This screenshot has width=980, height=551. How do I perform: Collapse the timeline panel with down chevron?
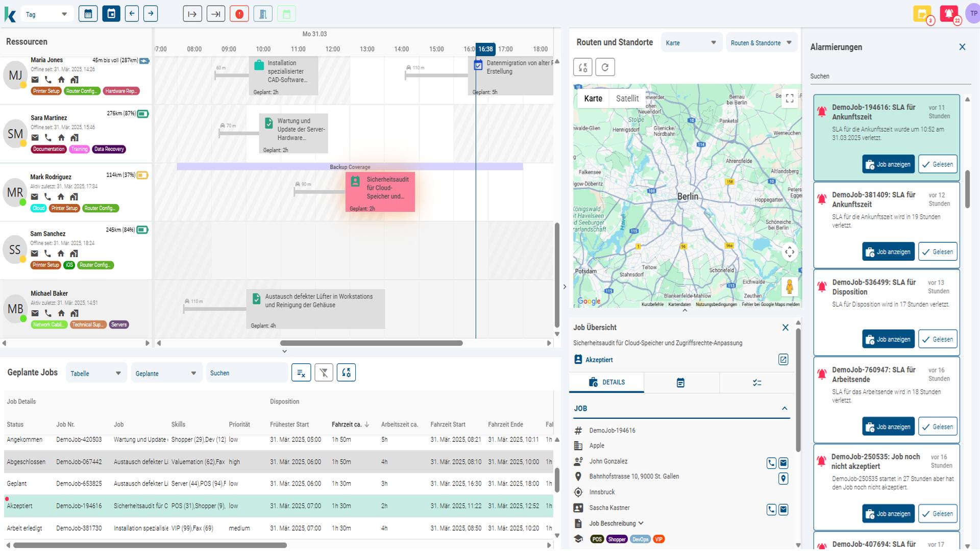point(284,352)
